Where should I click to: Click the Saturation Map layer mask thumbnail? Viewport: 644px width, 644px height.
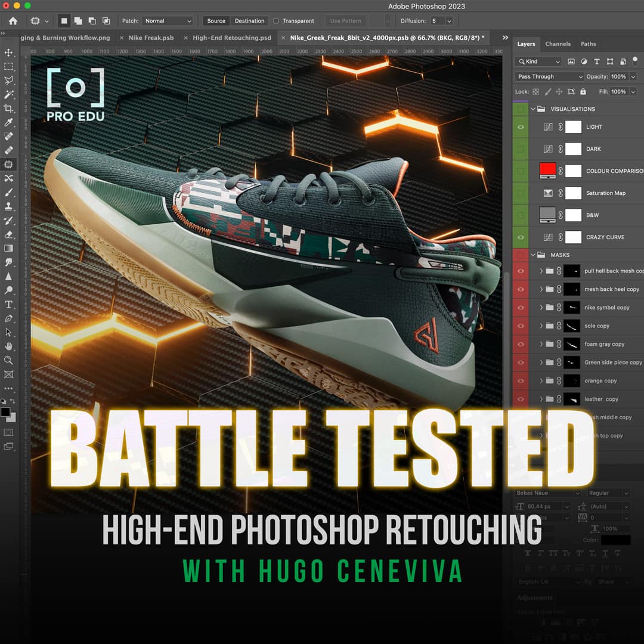click(x=573, y=193)
